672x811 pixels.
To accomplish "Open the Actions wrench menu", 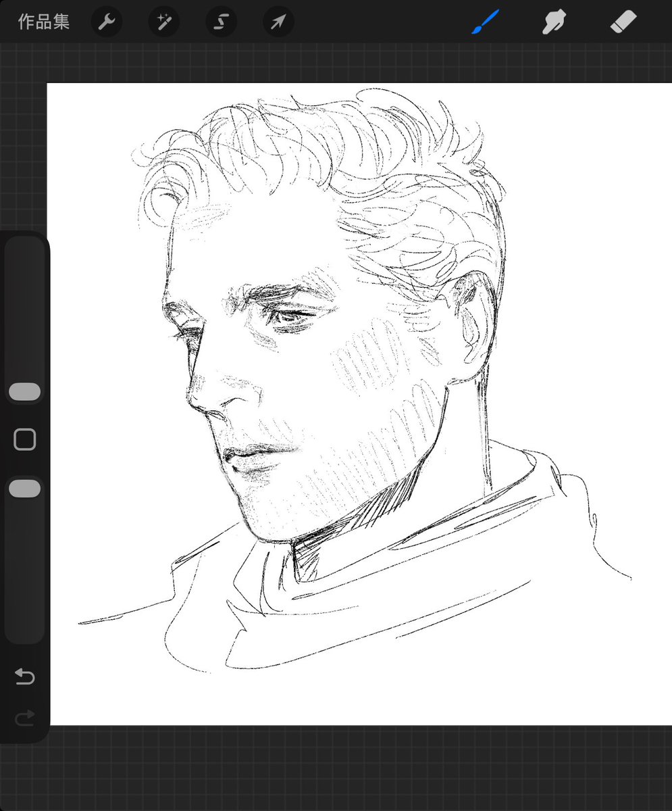I will click(107, 22).
